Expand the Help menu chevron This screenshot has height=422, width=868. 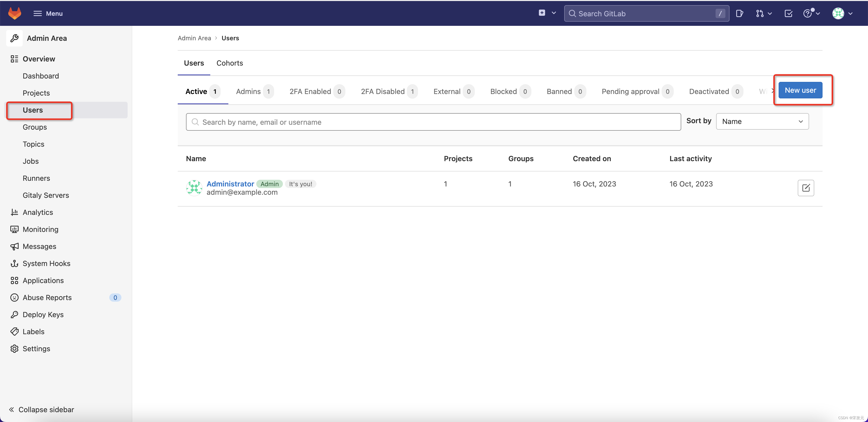(x=818, y=13)
